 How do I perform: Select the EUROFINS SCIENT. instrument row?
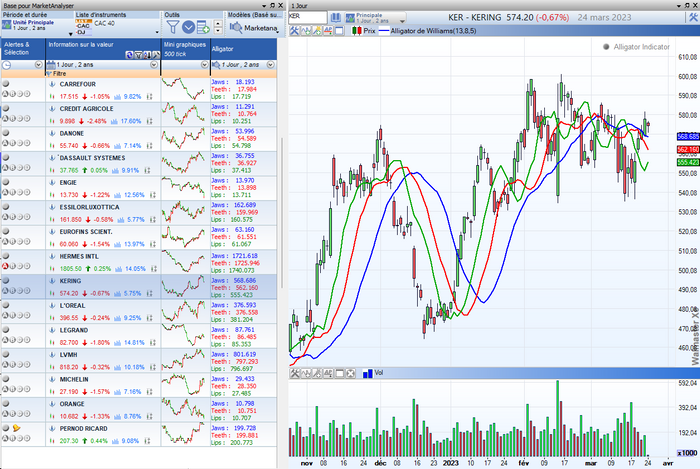tap(139, 238)
